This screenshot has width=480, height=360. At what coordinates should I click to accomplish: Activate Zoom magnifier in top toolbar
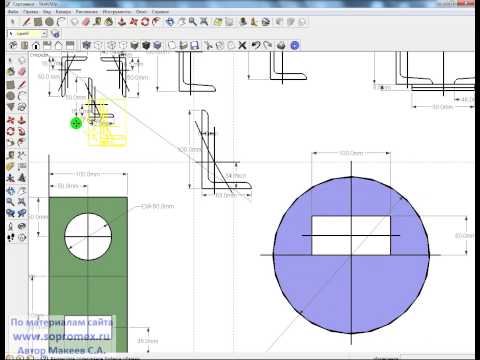pyautogui.click(x=193, y=22)
